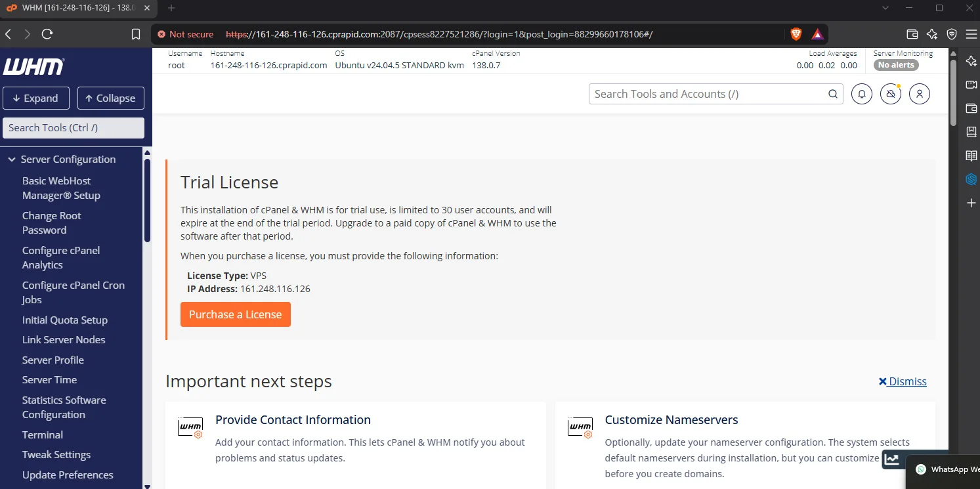The width and height of the screenshot is (980, 489).
Task: Click Purchase a License button
Action: (235, 314)
